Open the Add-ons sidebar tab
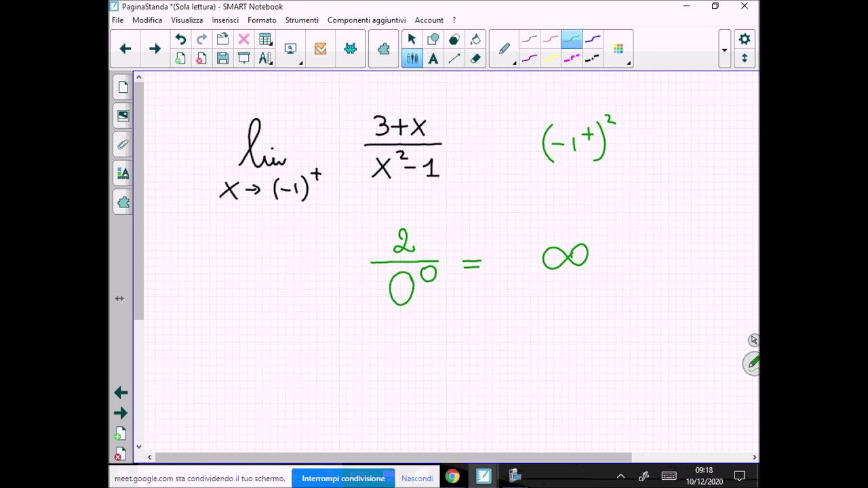The height and width of the screenshot is (488, 868). [123, 202]
